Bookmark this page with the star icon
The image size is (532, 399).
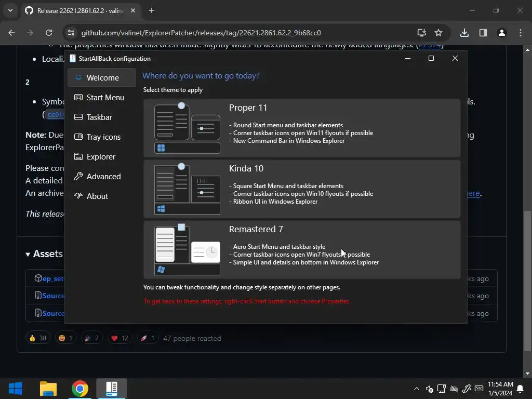click(x=438, y=33)
